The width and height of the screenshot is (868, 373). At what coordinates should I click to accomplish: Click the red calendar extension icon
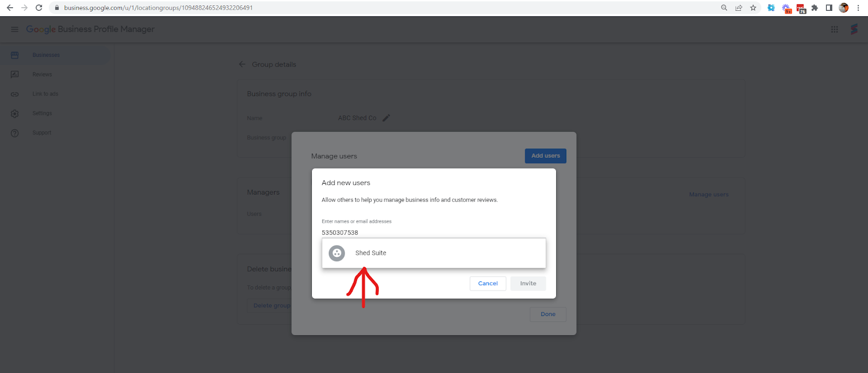click(801, 8)
